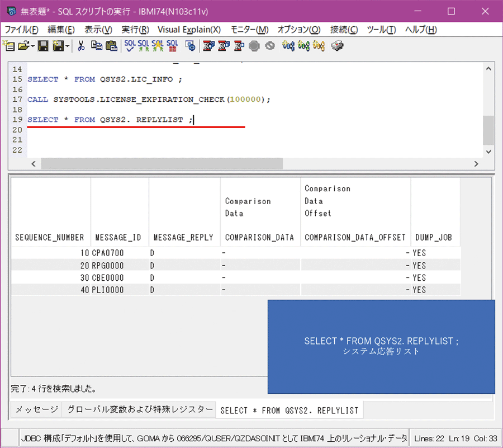
Task: Click the first Visual Explain diagram icon
Action: [x=288, y=46]
